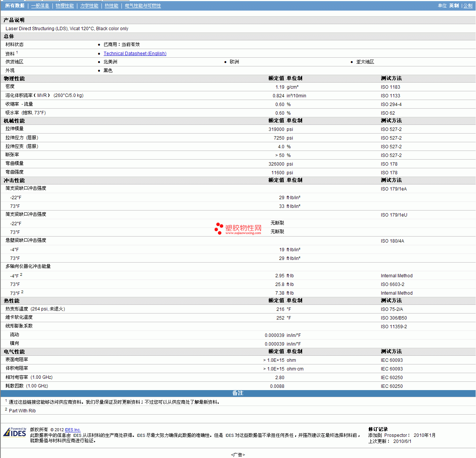Click test method ISO 1133
The image size is (476, 458).
(390, 96)
